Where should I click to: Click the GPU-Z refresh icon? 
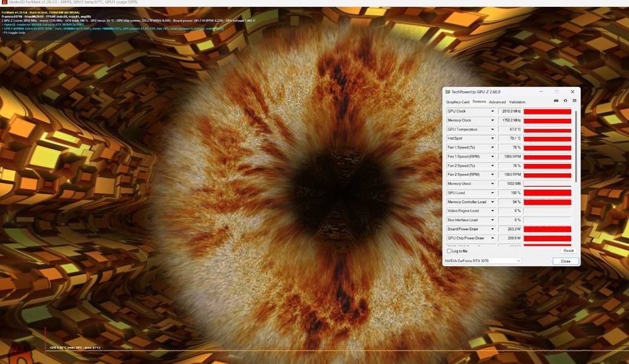tap(565, 101)
